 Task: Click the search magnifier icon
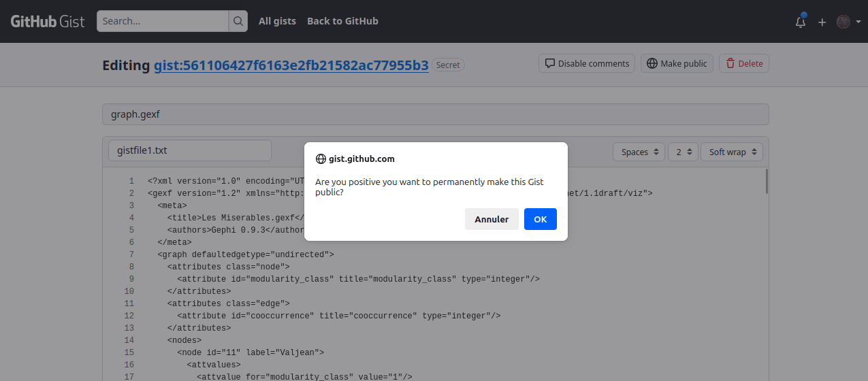pos(238,21)
